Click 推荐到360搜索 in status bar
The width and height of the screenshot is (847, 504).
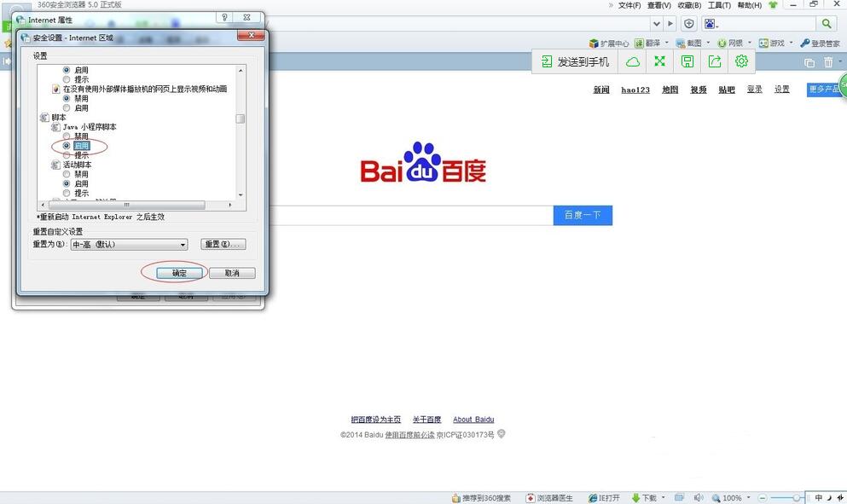point(481,498)
